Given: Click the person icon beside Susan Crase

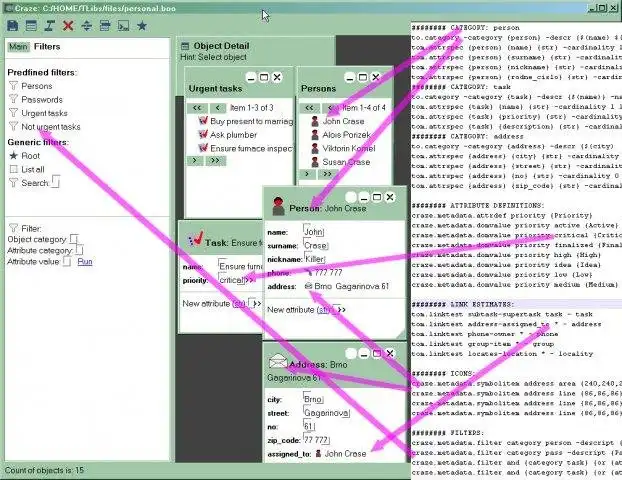Looking at the screenshot, I should coord(315,162).
